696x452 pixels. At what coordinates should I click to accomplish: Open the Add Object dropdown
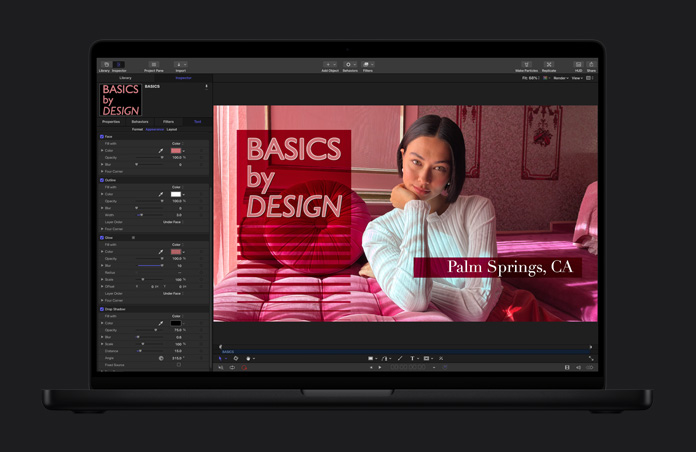pyautogui.click(x=330, y=66)
